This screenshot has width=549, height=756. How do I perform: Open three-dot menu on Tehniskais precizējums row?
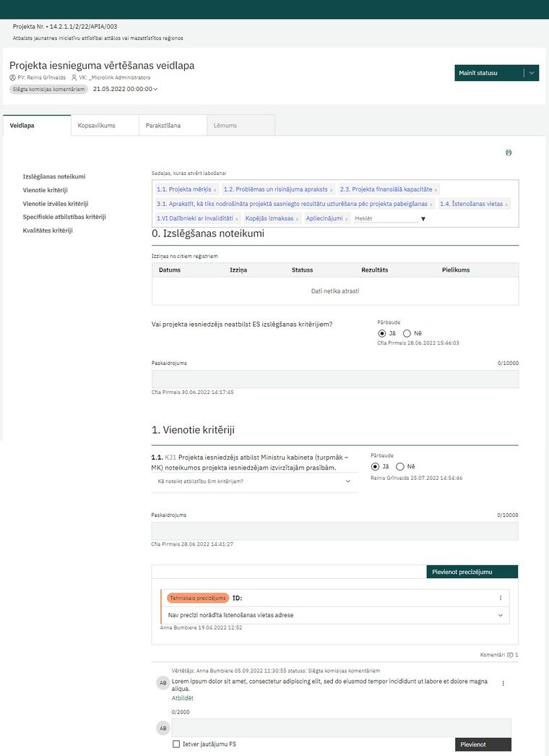(501, 598)
